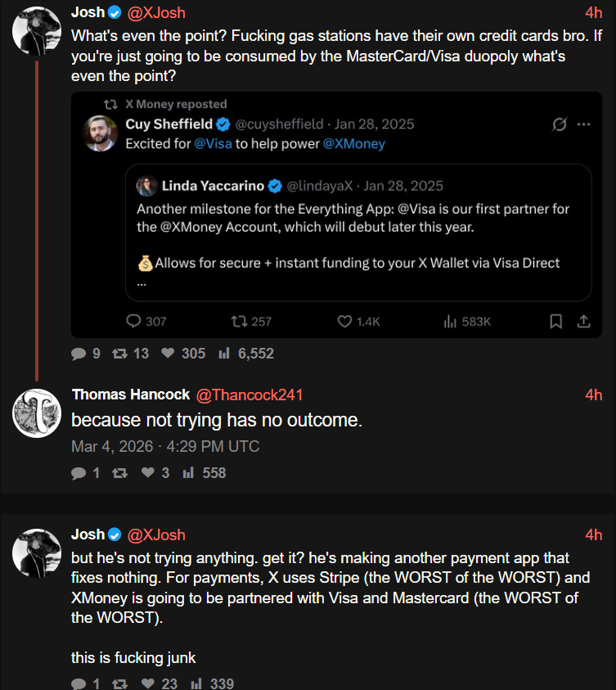Click views stats icon showing 6,552
616x690 pixels.
point(224,354)
